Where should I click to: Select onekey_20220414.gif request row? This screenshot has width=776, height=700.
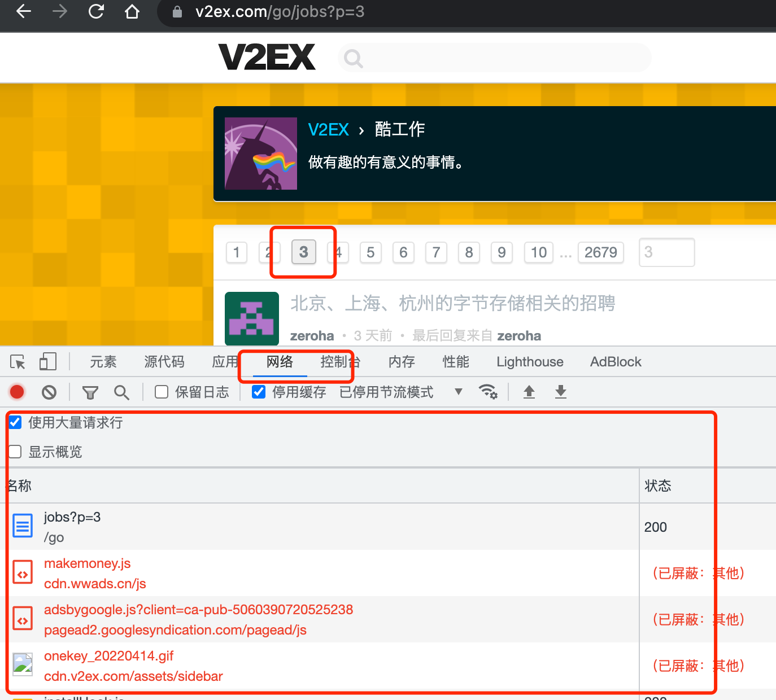tap(388, 666)
